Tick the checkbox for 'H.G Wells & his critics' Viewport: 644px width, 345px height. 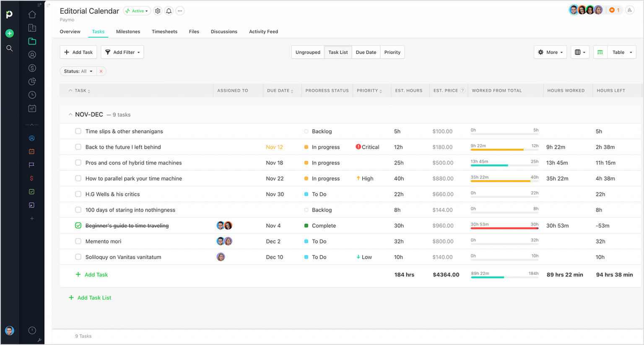click(x=78, y=194)
